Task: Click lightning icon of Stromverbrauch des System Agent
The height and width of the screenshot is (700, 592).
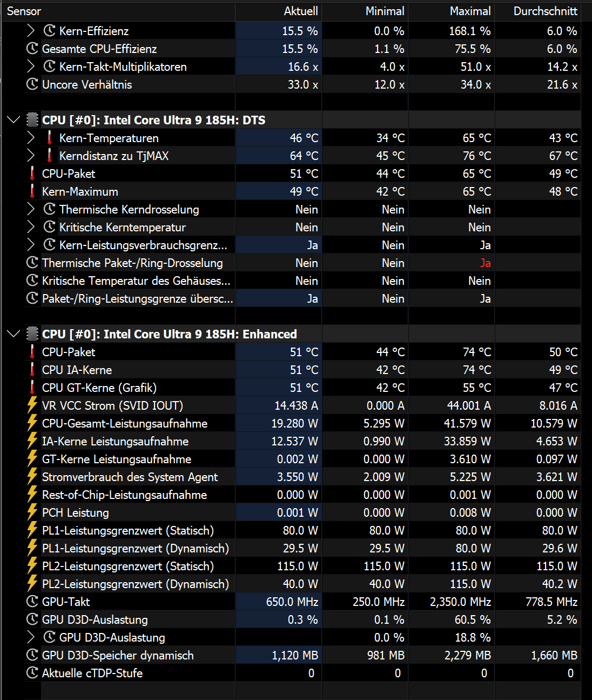Action: point(32,477)
